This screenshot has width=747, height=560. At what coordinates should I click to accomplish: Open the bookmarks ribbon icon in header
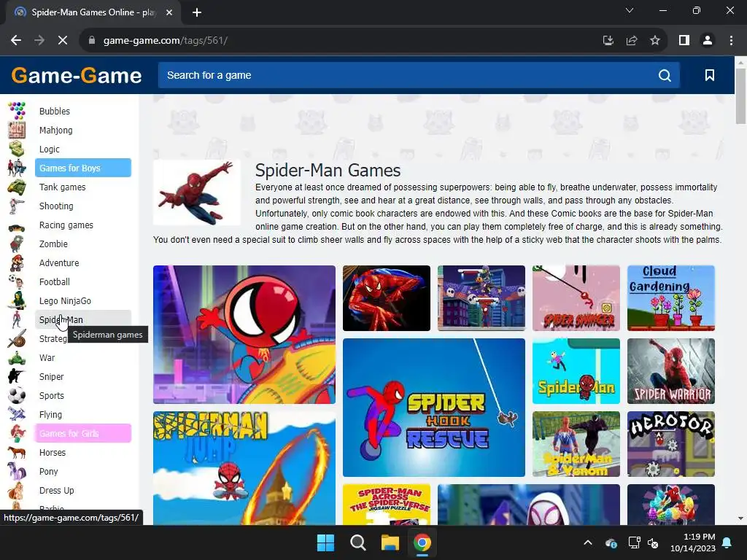click(709, 75)
